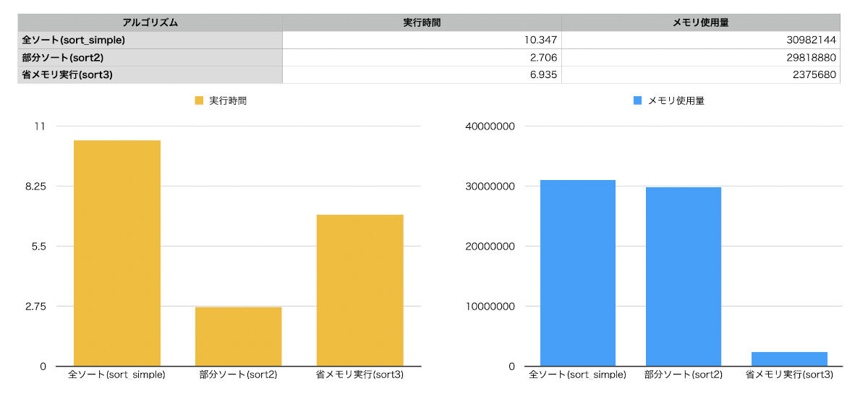Select the tallest yellow bar for 全ソート
The height and width of the screenshot is (407, 868).
coord(117,253)
